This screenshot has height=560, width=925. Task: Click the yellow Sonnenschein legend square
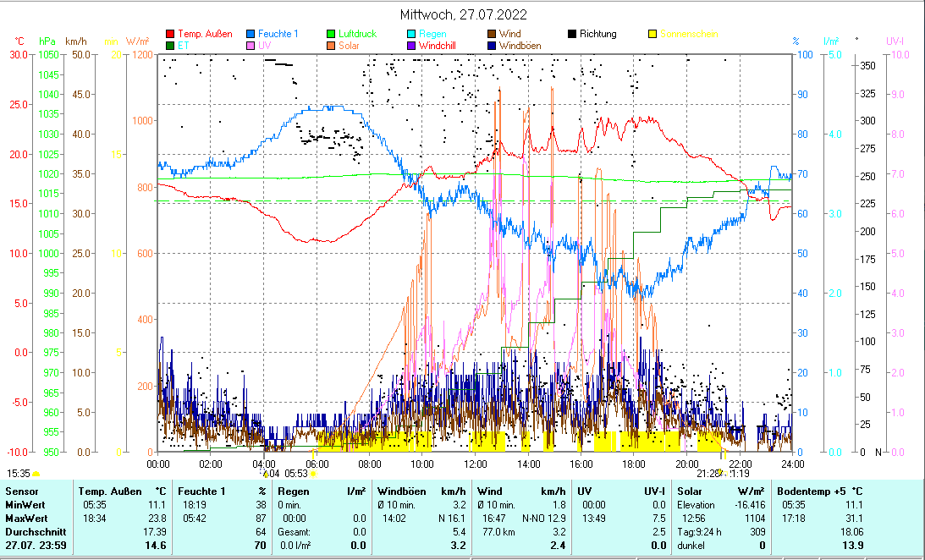pos(652,35)
